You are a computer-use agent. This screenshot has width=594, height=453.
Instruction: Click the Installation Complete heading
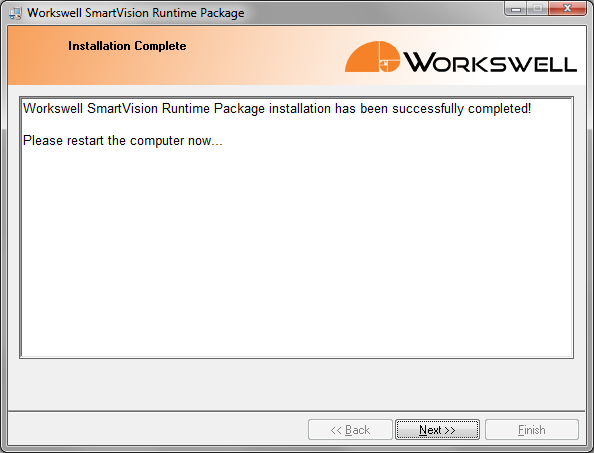click(x=127, y=46)
